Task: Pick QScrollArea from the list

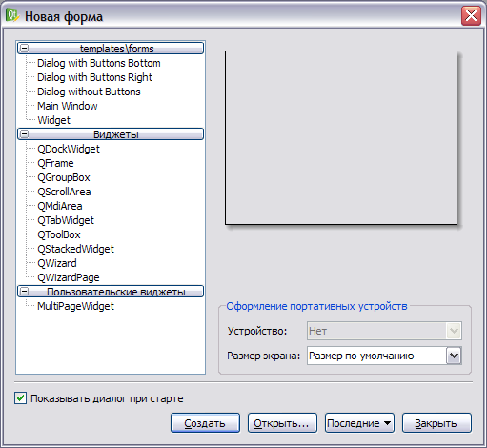Action: (x=64, y=192)
